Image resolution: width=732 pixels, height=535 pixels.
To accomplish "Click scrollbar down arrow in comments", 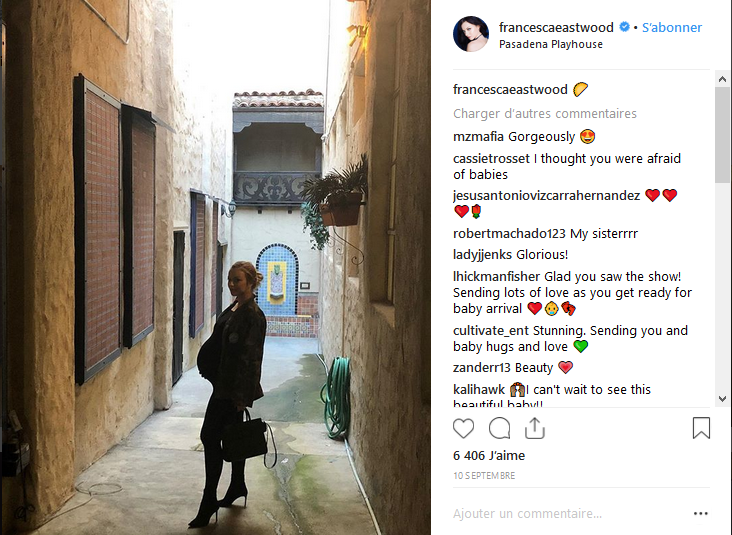I will point(722,399).
